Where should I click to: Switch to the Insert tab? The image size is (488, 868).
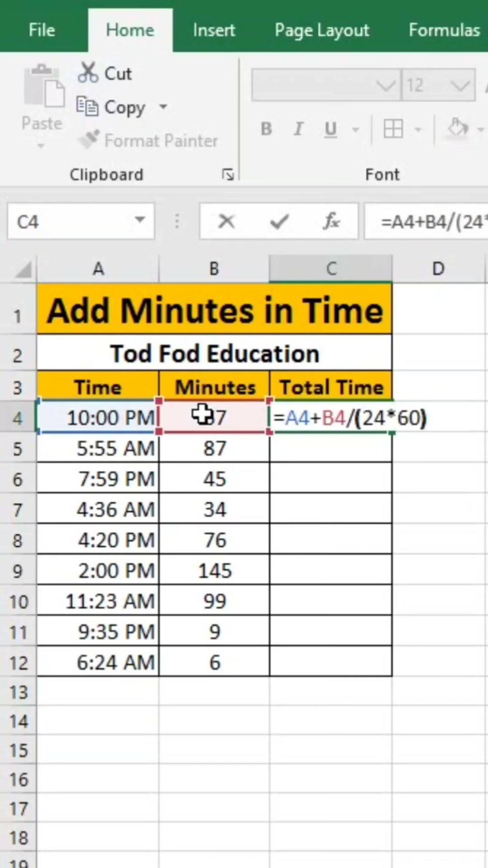[214, 30]
